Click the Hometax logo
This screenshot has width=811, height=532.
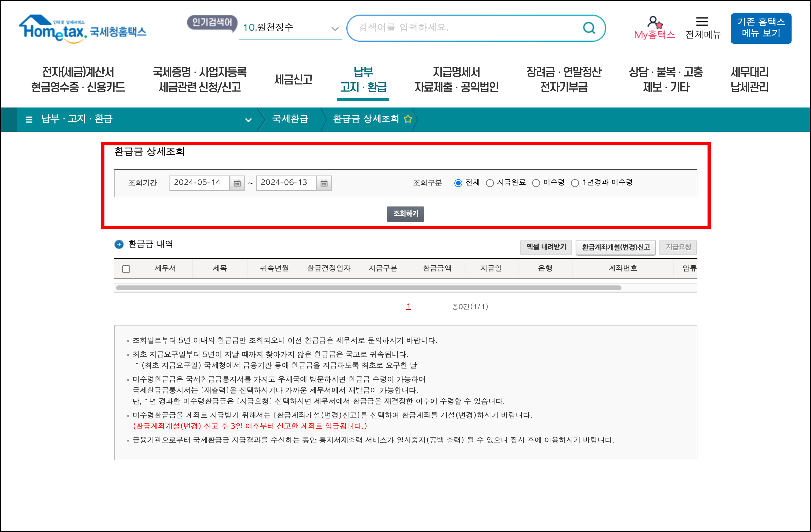click(x=82, y=29)
